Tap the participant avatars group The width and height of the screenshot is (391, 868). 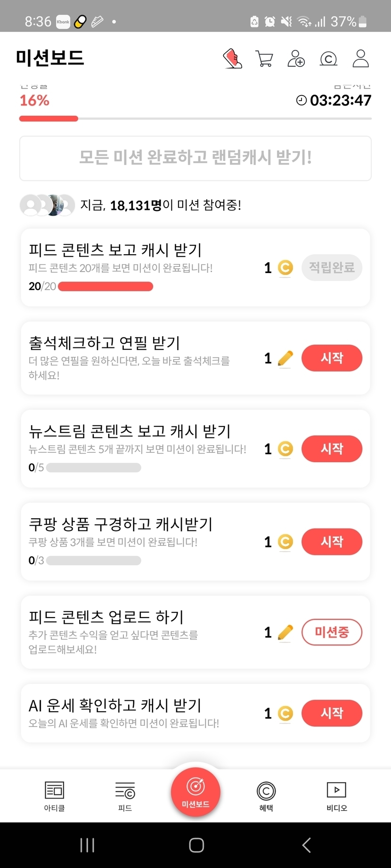click(47, 205)
